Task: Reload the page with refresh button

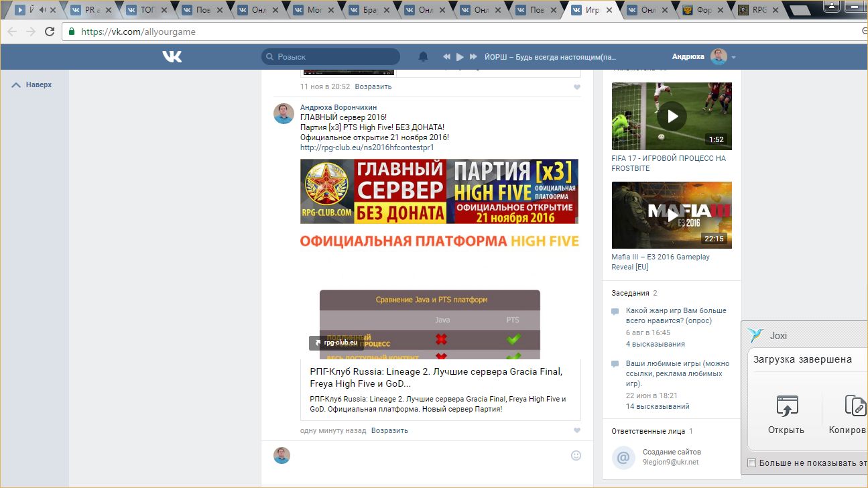Action: click(50, 32)
